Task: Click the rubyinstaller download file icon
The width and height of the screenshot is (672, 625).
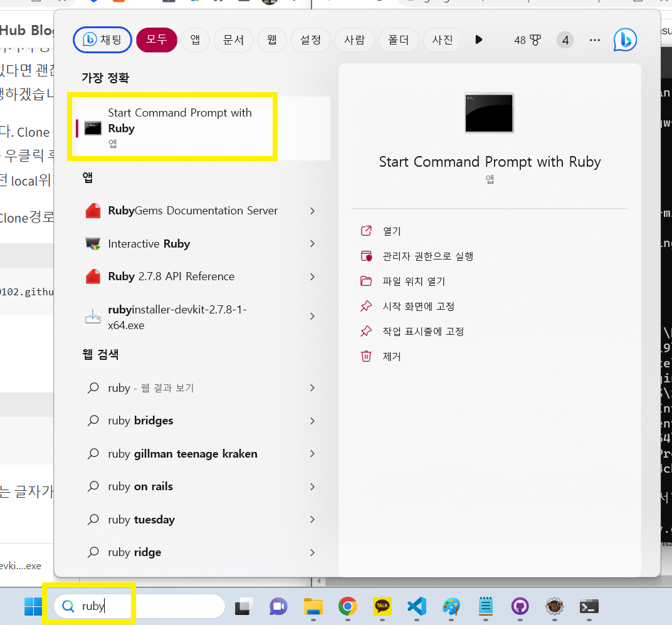Action: pyautogui.click(x=93, y=317)
